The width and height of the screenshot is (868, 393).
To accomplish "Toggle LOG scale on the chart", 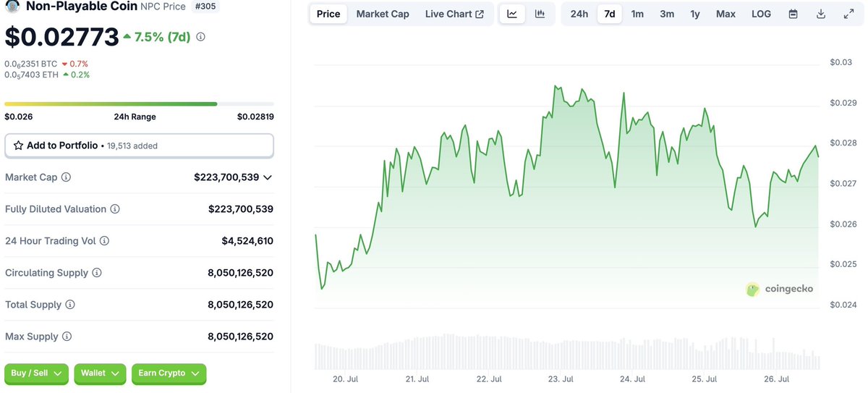I will coord(761,14).
